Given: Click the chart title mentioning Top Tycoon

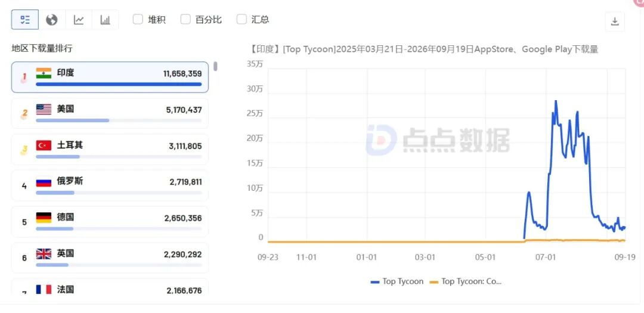Looking at the screenshot, I should (423, 49).
